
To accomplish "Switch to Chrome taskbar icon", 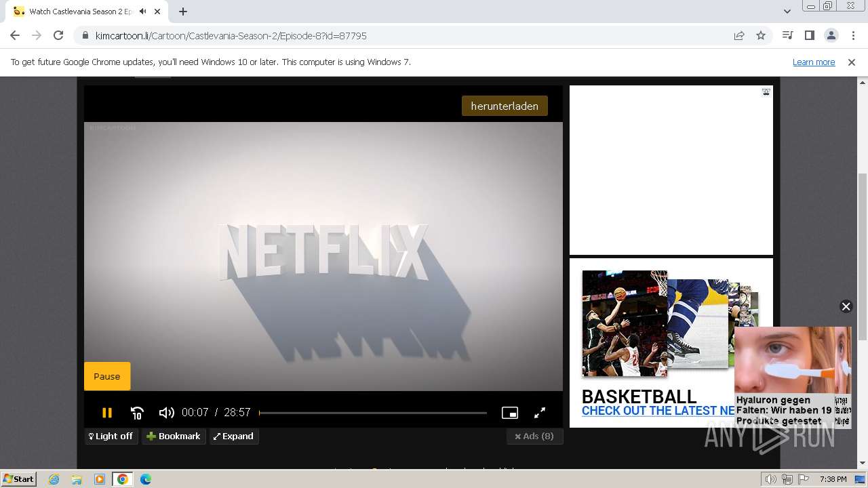I will (123, 479).
